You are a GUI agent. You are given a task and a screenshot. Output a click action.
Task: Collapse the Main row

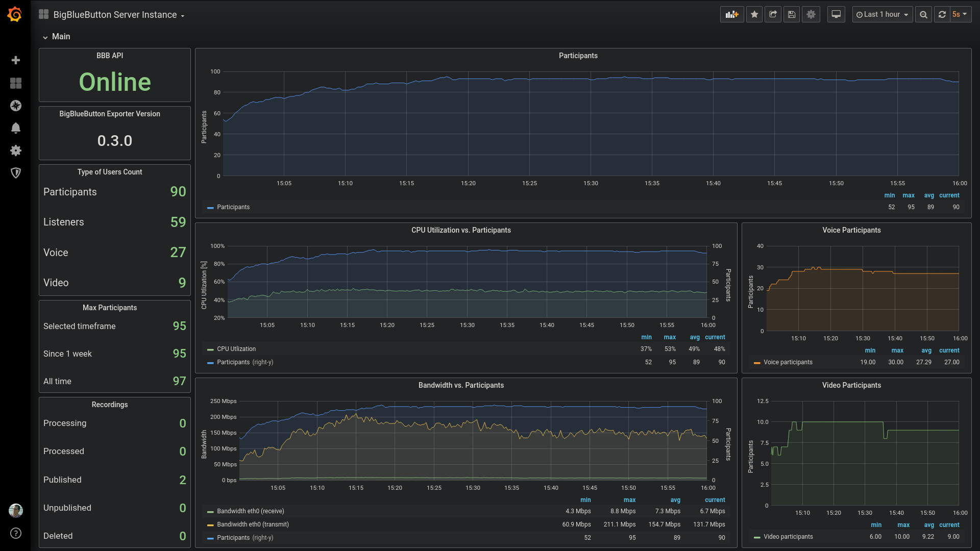coord(56,37)
